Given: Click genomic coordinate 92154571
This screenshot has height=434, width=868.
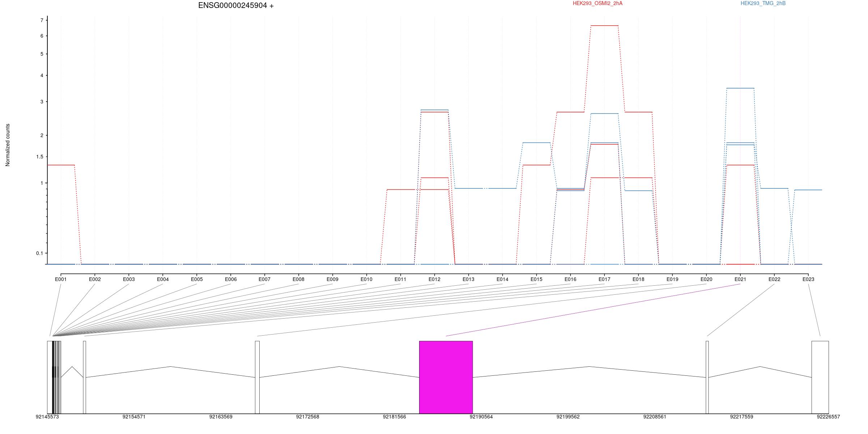Looking at the screenshot, I should point(134,417).
